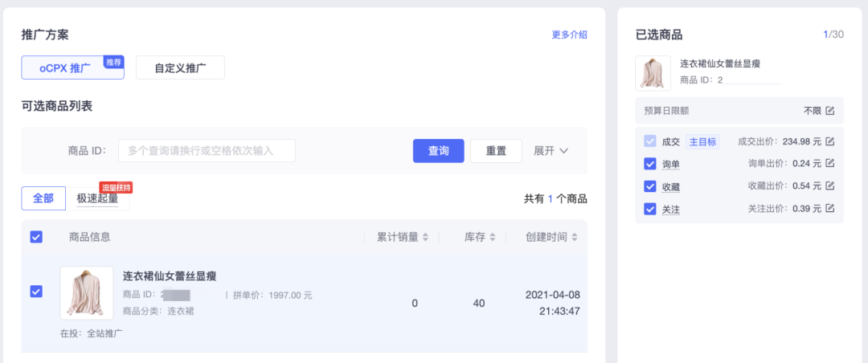Uncheck the 收藏 goal checkbox
868x363 pixels.
point(650,186)
